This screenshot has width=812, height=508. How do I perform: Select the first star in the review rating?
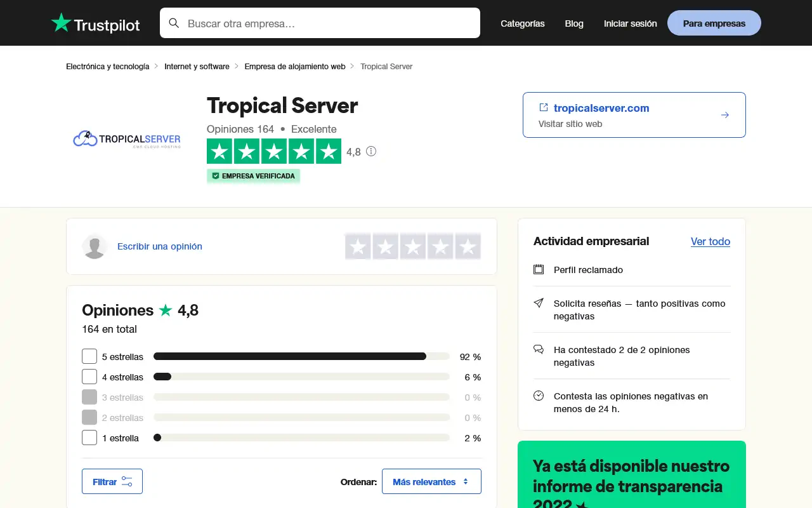pyautogui.click(x=358, y=246)
